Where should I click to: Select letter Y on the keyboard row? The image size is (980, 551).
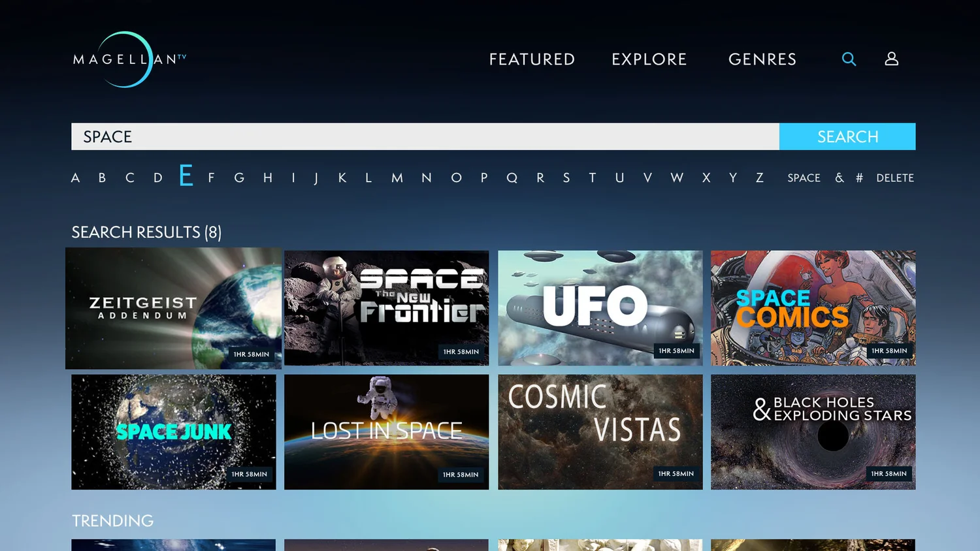[x=733, y=178]
